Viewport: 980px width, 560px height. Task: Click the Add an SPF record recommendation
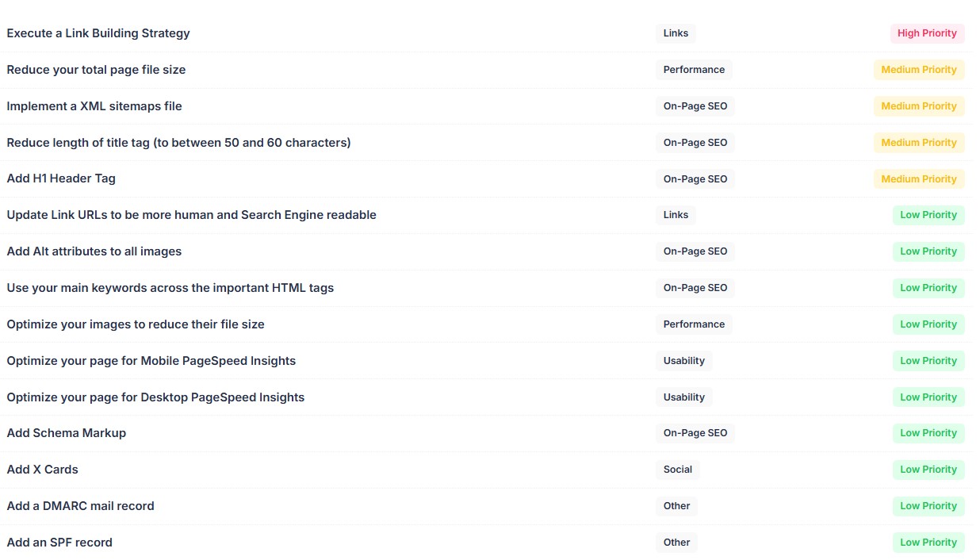tap(59, 543)
